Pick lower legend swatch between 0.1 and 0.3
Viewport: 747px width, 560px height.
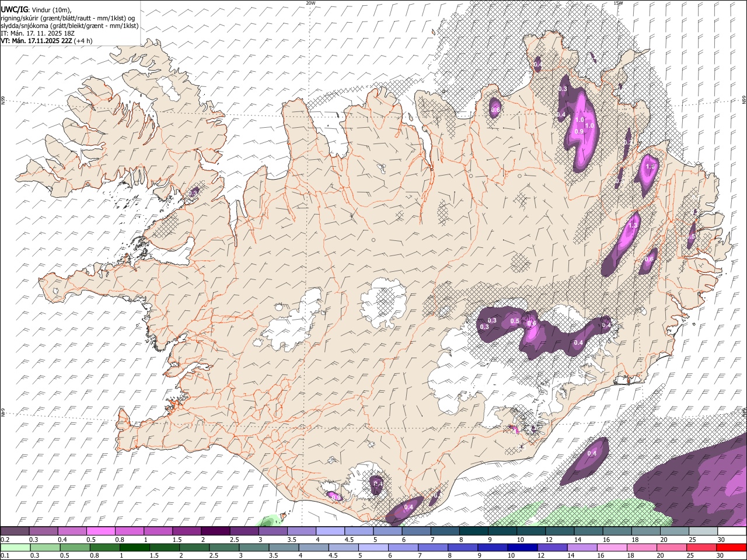coord(15,547)
